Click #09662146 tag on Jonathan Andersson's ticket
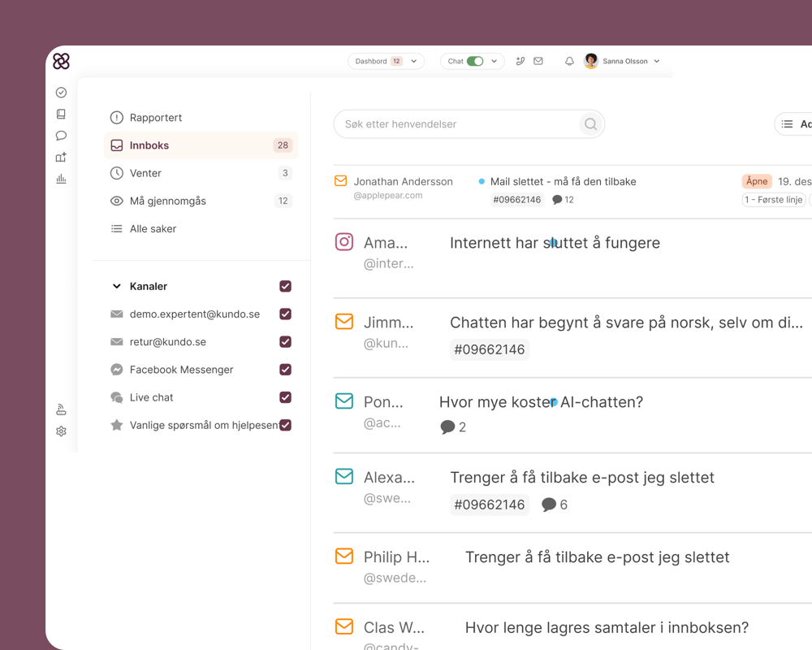 click(516, 200)
